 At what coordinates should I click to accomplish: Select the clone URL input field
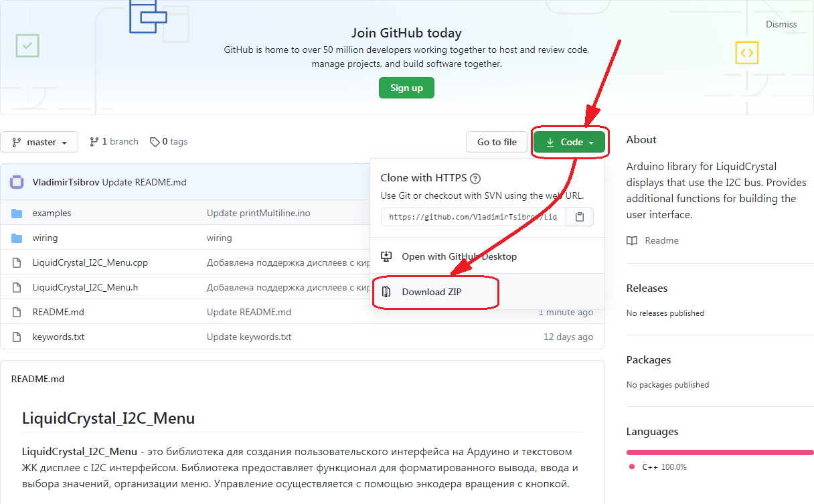point(474,217)
